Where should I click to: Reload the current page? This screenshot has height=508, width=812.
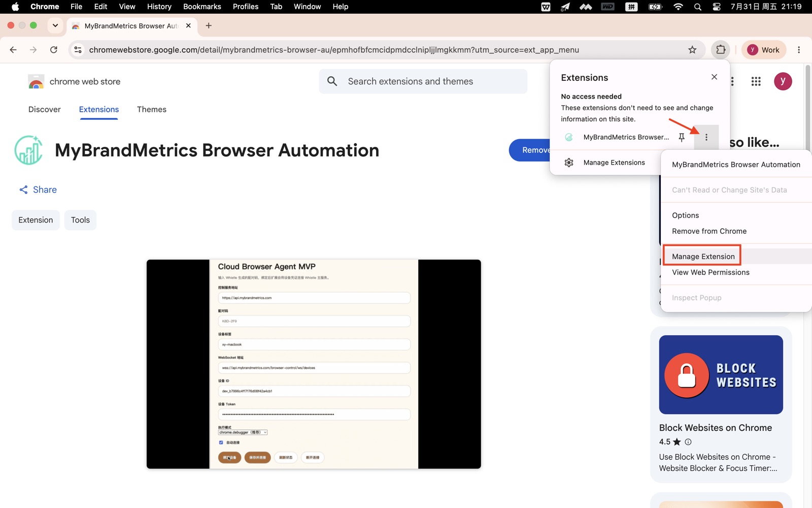pos(54,50)
